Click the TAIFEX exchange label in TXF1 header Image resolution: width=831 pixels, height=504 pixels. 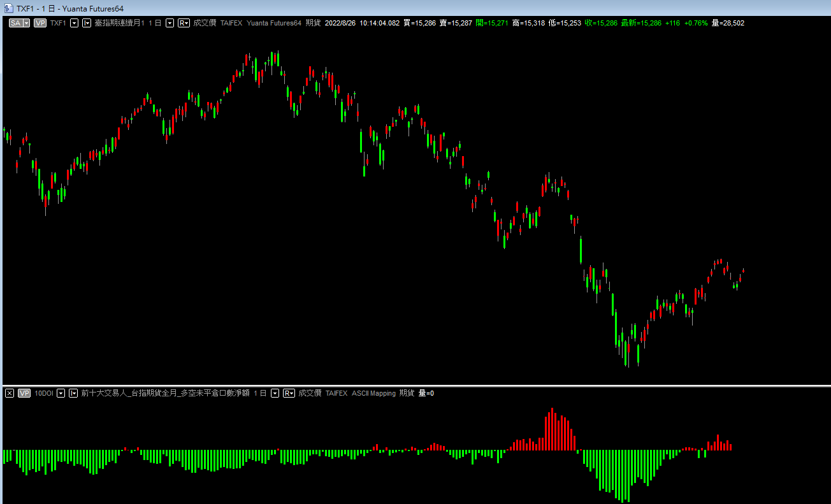(x=231, y=23)
